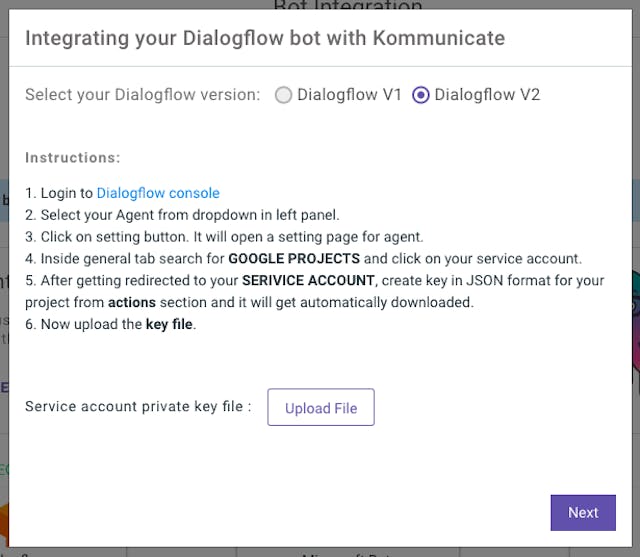Select the Dialogflow V2 radio button
This screenshot has width=640, height=557.
click(x=421, y=95)
